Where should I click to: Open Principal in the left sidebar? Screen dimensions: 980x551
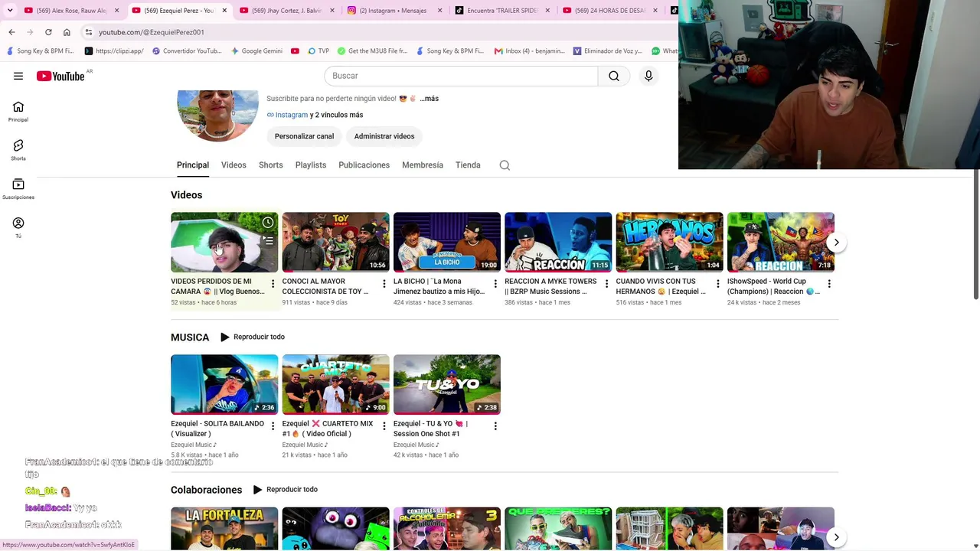coord(18,112)
